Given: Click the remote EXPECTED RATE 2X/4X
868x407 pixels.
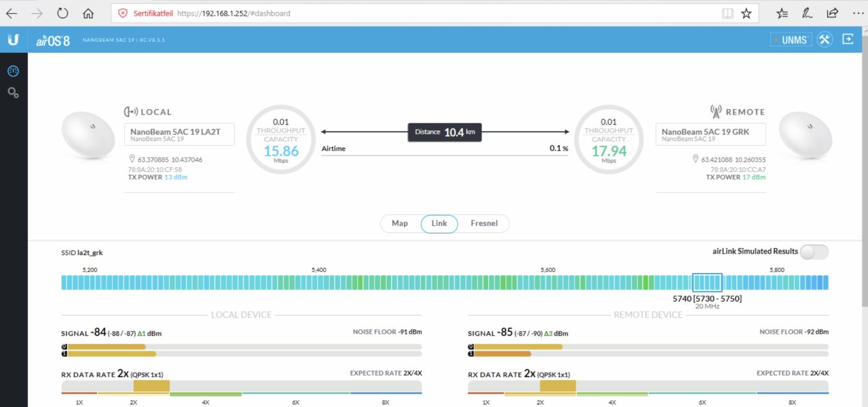Looking at the screenshot, I should pos(792,373).
